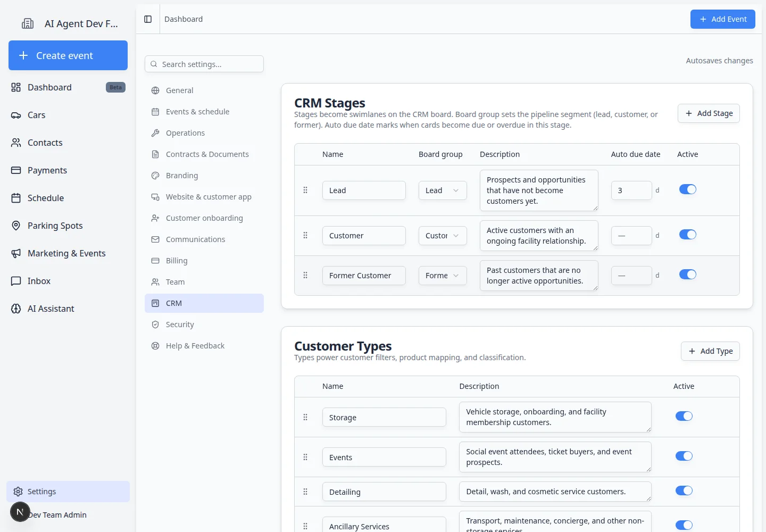Click the Customer auto due date field
Image resolution: width=766 pixels, height=532 pixels.
click(631, 236)
